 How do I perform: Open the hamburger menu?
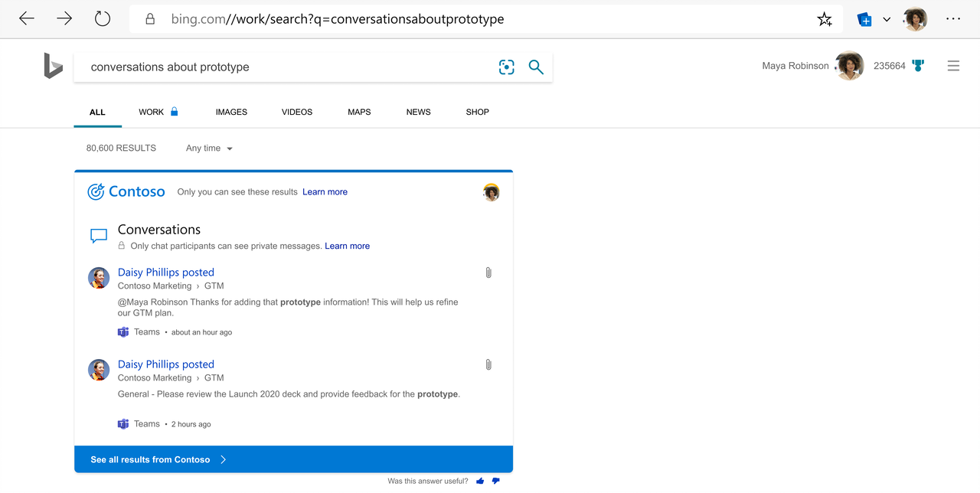click(953, 66)
